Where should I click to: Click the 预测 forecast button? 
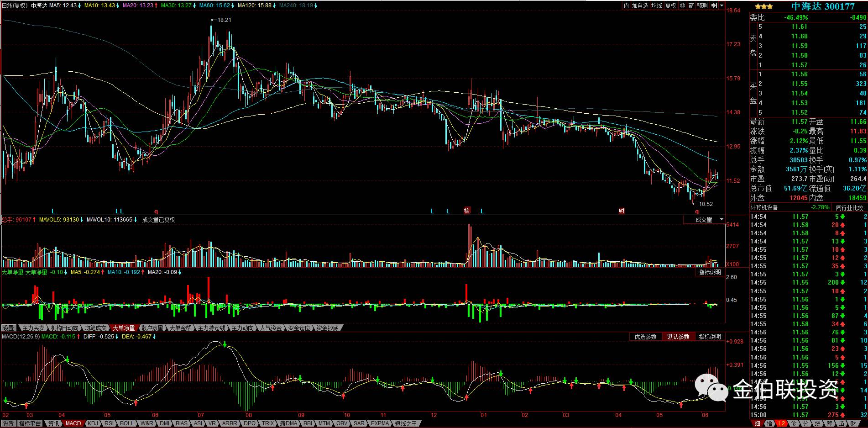coord(702,5)
